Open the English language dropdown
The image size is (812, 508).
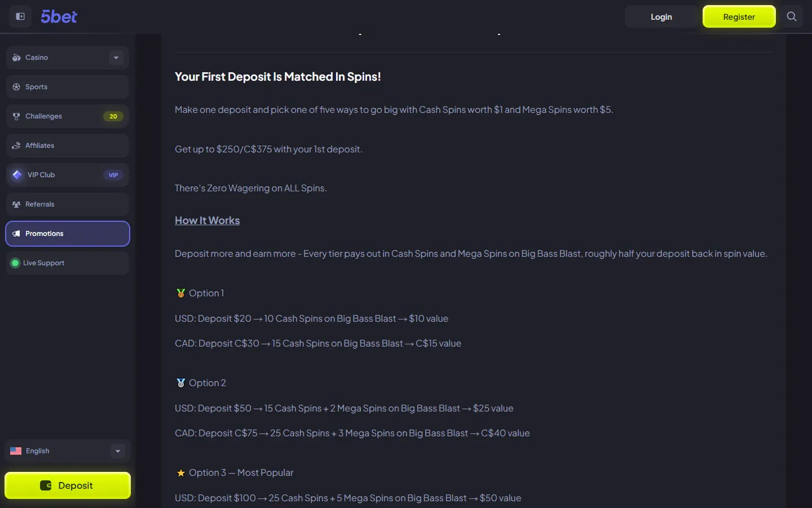point(68,451)
